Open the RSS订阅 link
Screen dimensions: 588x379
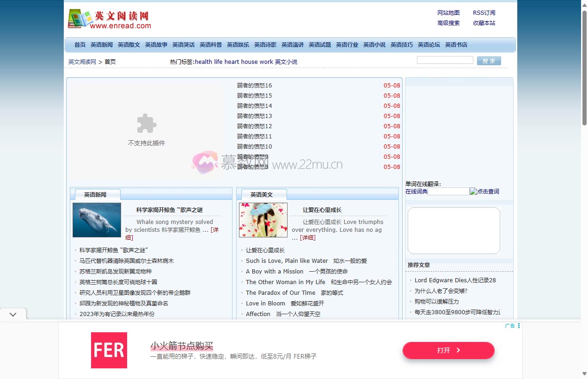[484, 12]
